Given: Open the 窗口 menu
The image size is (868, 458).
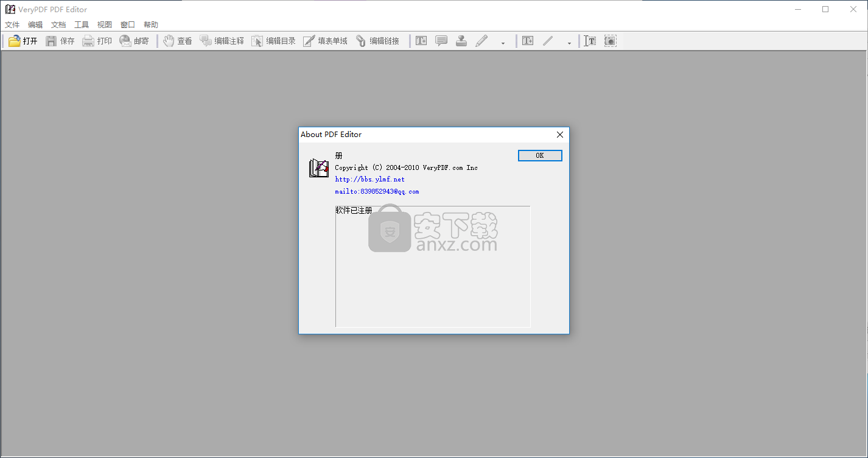Looking at the screenshot, I should point(128,25).
